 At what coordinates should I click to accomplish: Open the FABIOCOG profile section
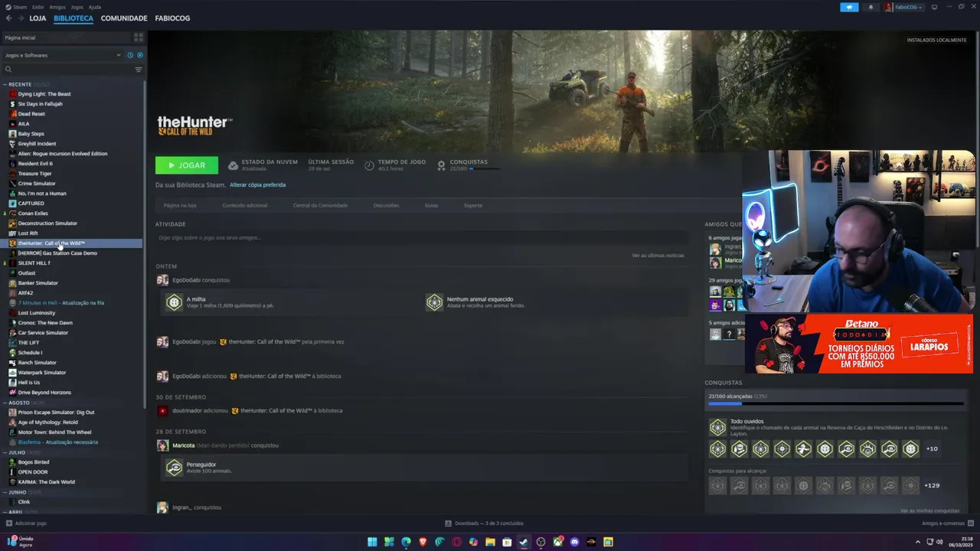(172, 18)
